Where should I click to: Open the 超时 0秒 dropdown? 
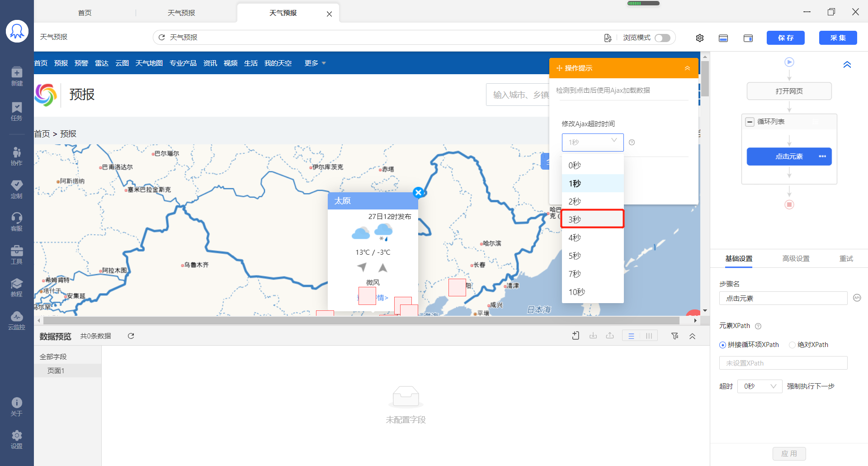pyautogui.click(x=759, y=386)
